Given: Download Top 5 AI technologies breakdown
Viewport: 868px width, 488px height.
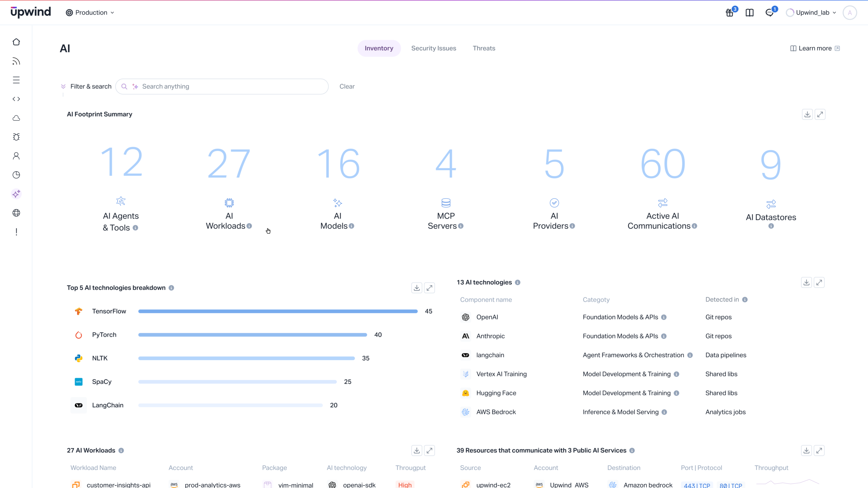Looking at the screenshot, I should (x=417, y=288).
